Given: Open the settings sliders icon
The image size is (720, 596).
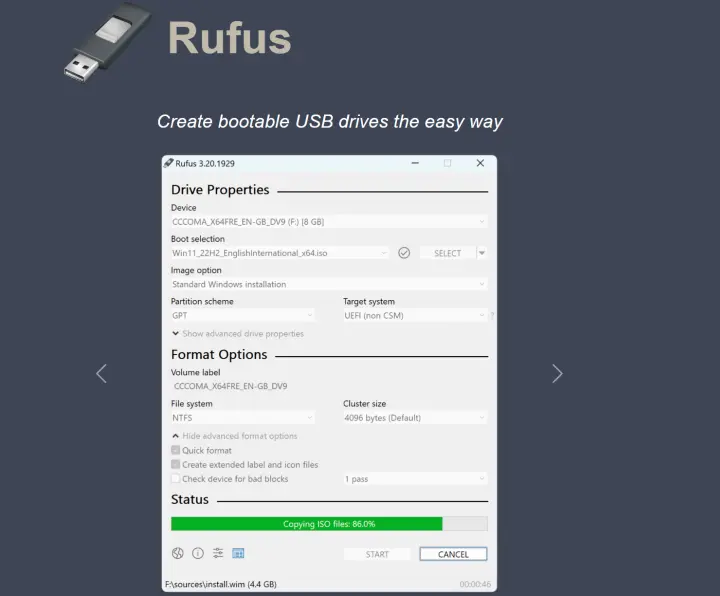Looking at the screenshot, I should pyautogui.click(x=218, y=553).
